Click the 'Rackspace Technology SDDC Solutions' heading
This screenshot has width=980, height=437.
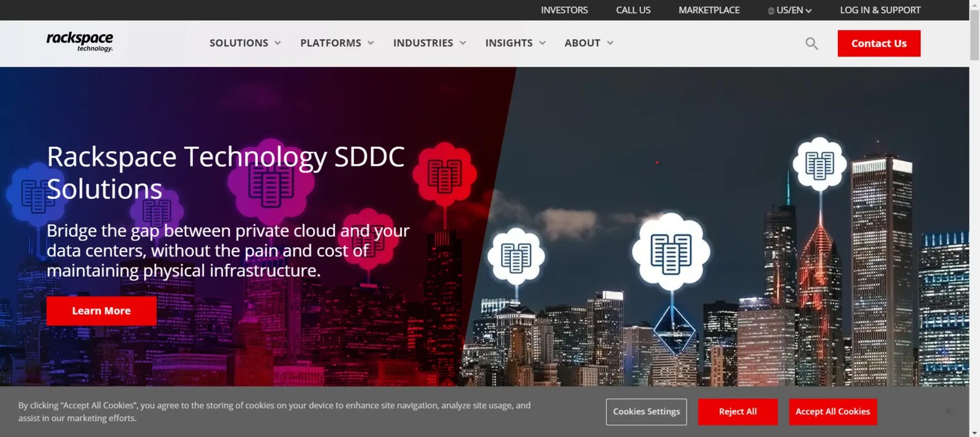tap(225, 173)
